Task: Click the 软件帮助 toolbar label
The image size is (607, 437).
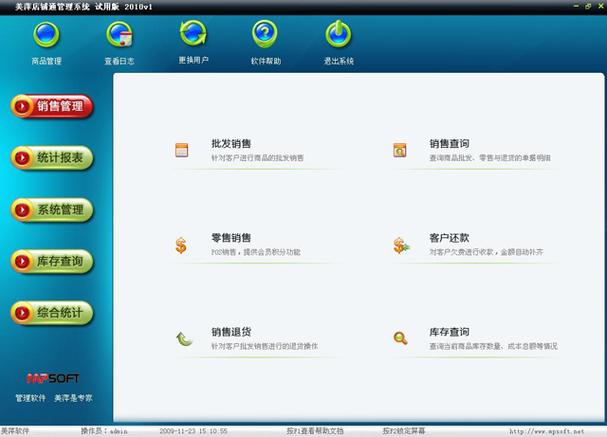Action: click(266, 61)
